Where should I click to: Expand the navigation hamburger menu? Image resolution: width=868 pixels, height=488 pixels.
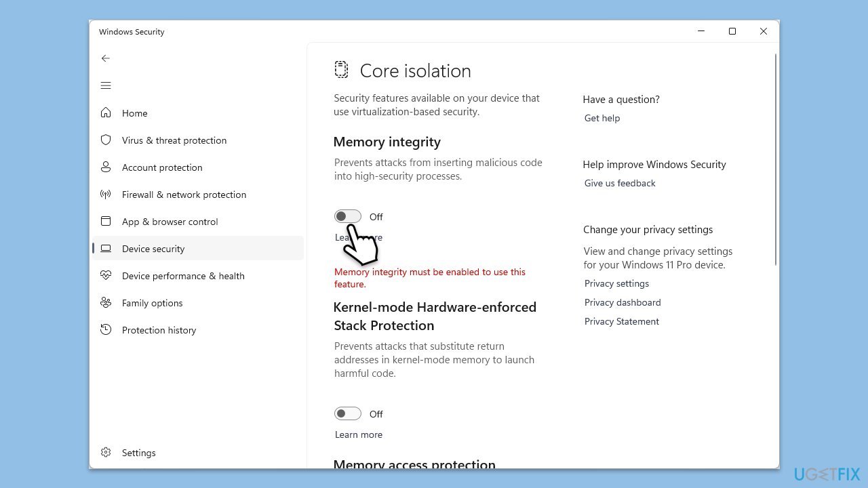106,85
